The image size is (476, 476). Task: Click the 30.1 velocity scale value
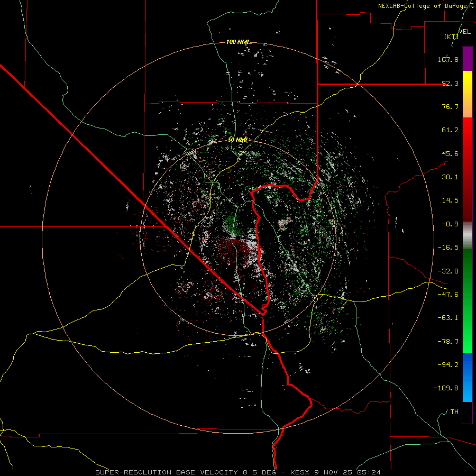[450, 177]
